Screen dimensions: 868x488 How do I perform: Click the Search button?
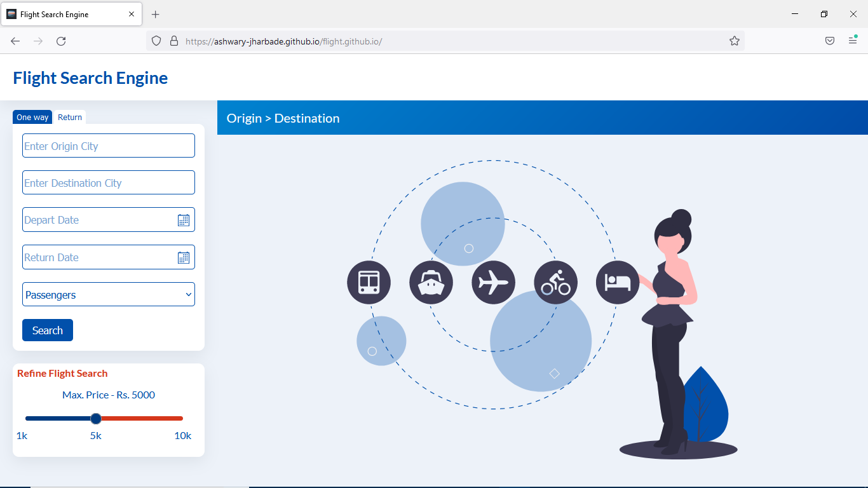(48, 330)
